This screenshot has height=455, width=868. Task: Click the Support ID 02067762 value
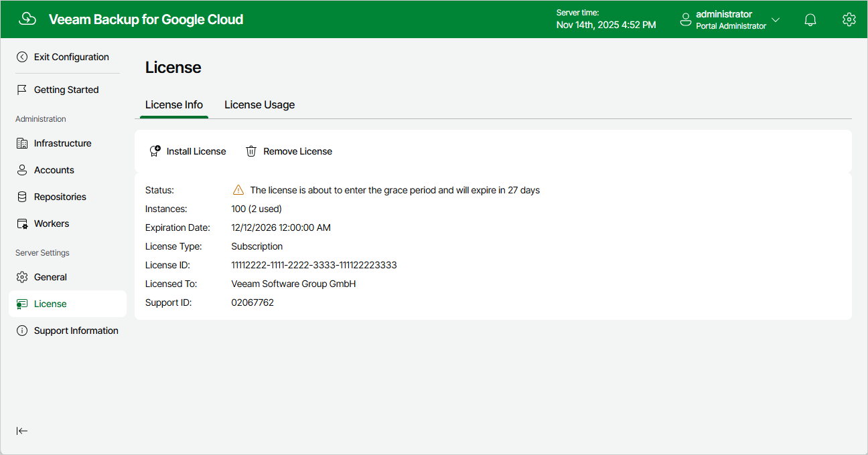252,302
